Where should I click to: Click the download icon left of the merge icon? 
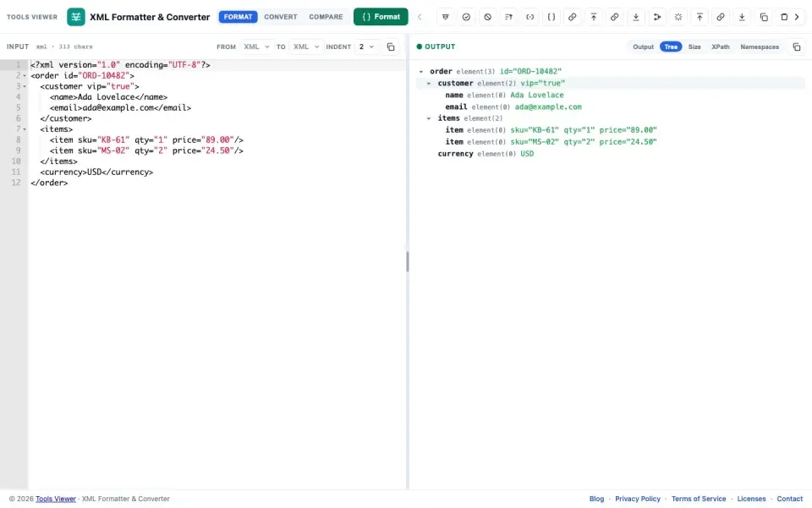coord(636,17)
